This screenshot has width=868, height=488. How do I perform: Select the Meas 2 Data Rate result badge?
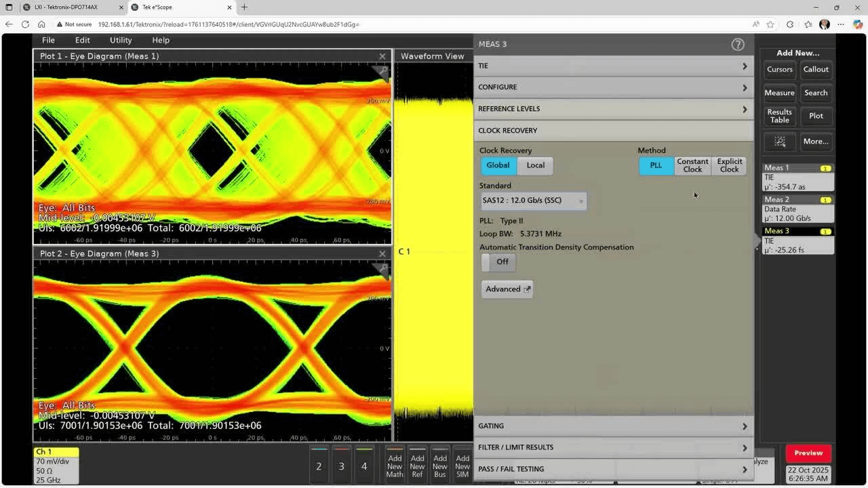pos(797,209)
